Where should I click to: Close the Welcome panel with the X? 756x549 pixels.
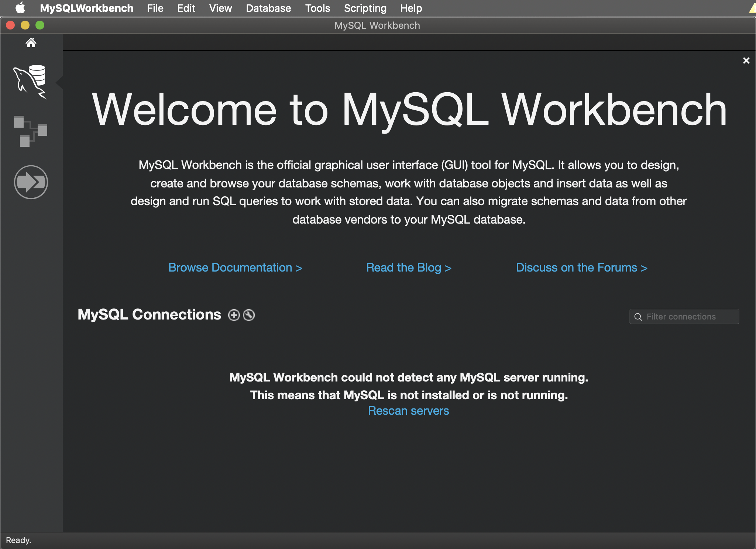click(747, 60)
